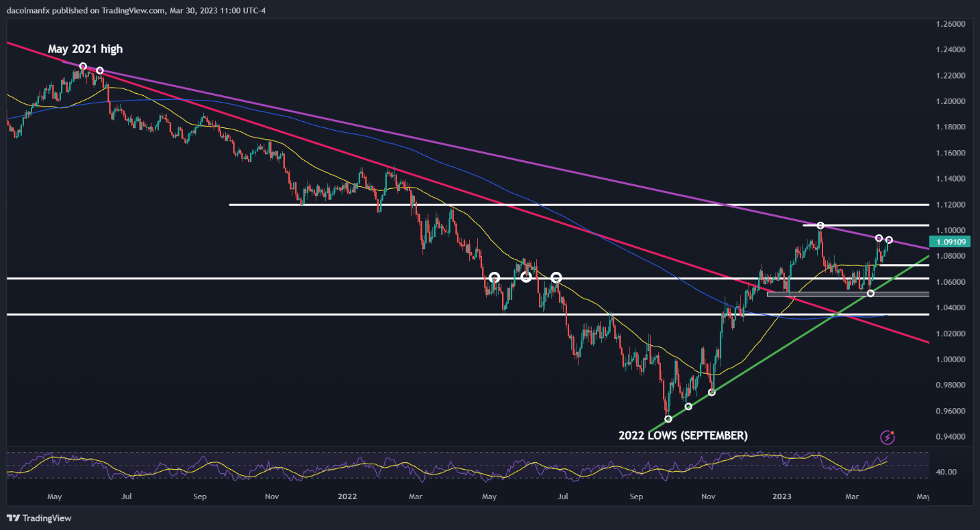Open the TradingView logo at bottom left
Screen dimensions: 980x530
coord(39,518)
